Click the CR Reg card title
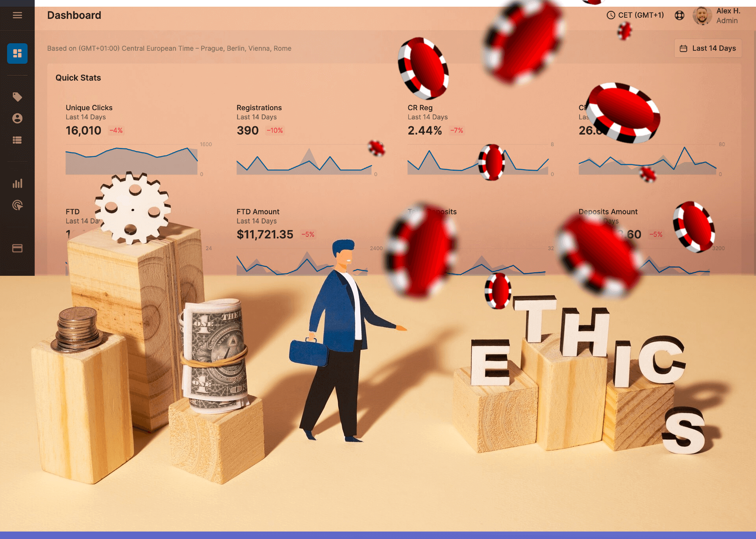Image resolution: width=756 pixels, height=539 pixels. pyautogui.click(x=420, y=108)
